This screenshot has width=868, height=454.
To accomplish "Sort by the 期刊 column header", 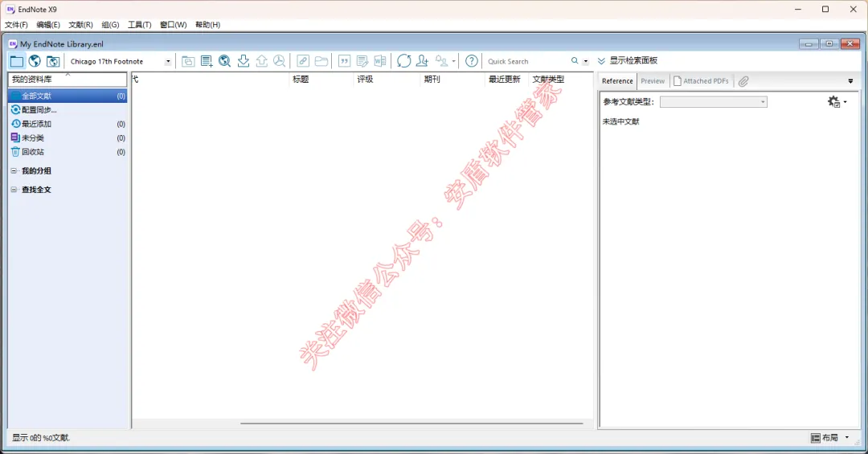I will [452, 80].
